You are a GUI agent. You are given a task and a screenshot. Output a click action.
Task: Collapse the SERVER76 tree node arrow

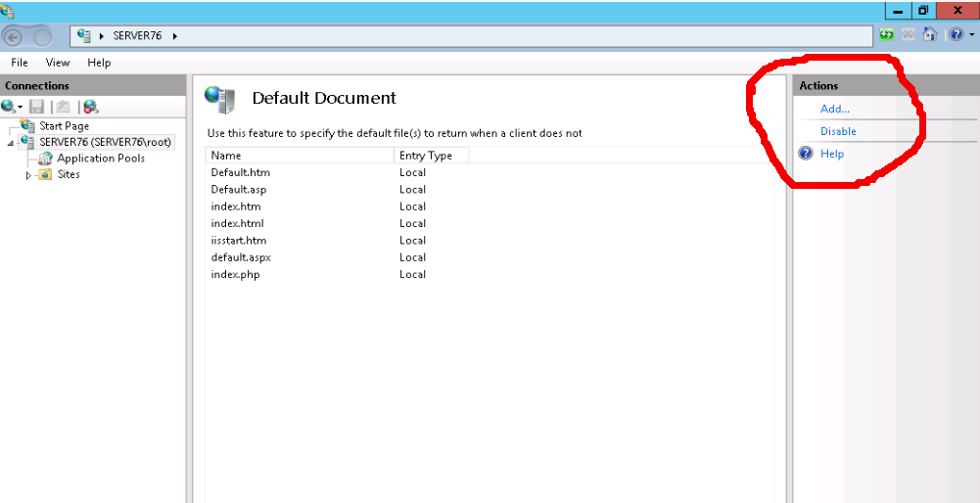(x=11, y=144)
